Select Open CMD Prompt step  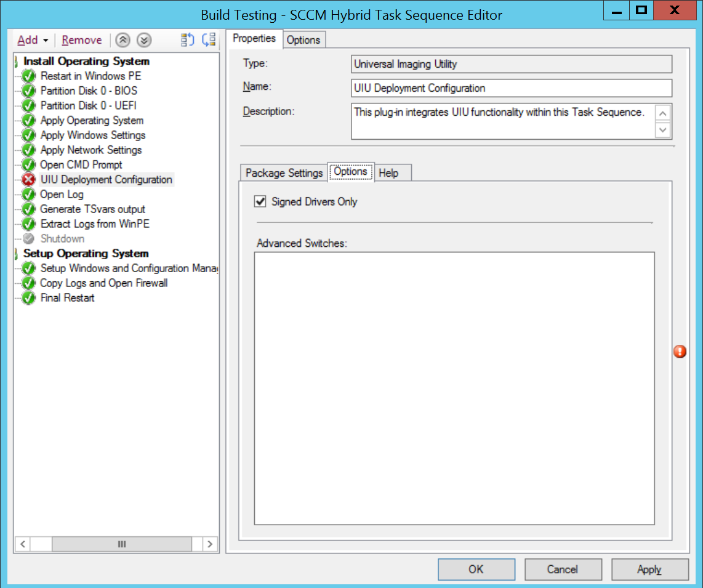point(81,164)
